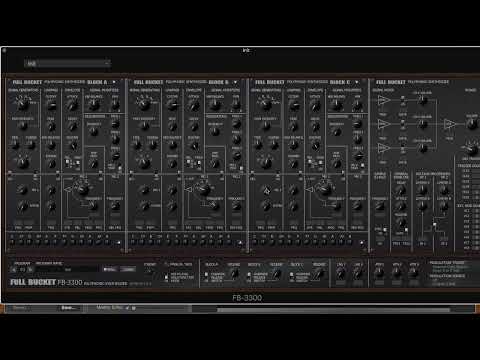Click second button right of program name field
This screenshot has width=480, height=360.
click(128, 269)
